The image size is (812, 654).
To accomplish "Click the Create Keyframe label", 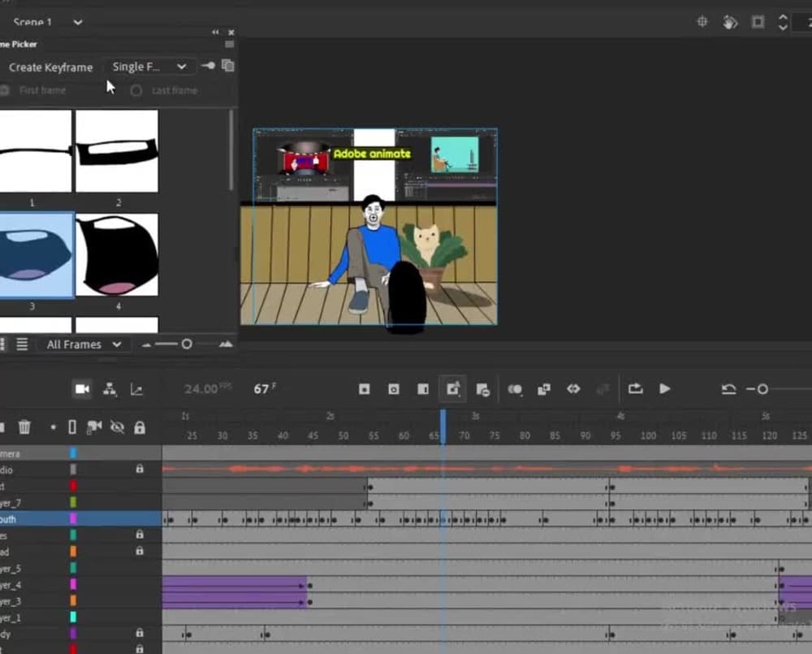I will [x=50, y=67].
